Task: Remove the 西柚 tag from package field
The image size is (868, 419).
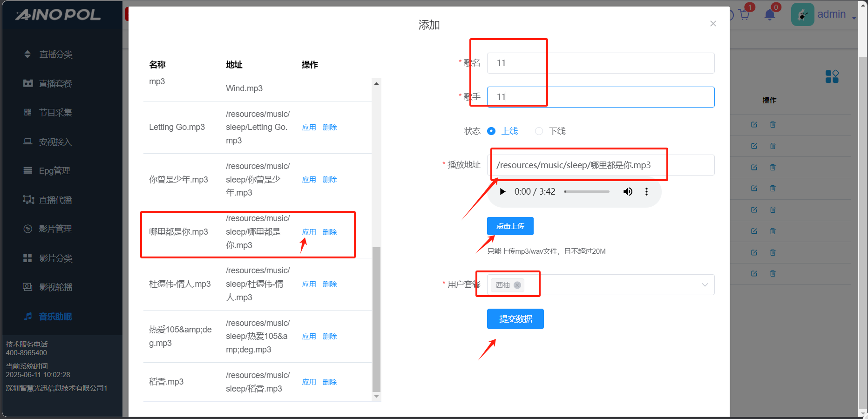Action: [517, 285]
